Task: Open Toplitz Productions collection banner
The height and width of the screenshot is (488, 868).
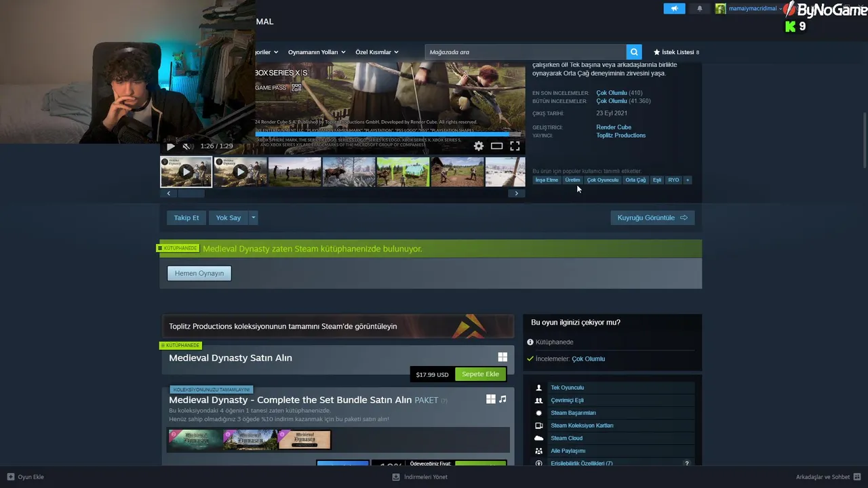Action: click(x=338, y=326)
